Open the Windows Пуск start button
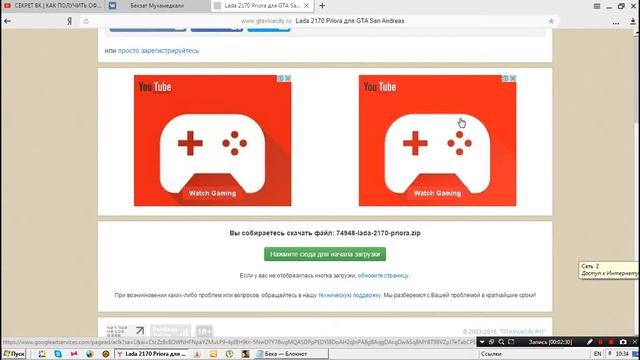 [14, 354]
